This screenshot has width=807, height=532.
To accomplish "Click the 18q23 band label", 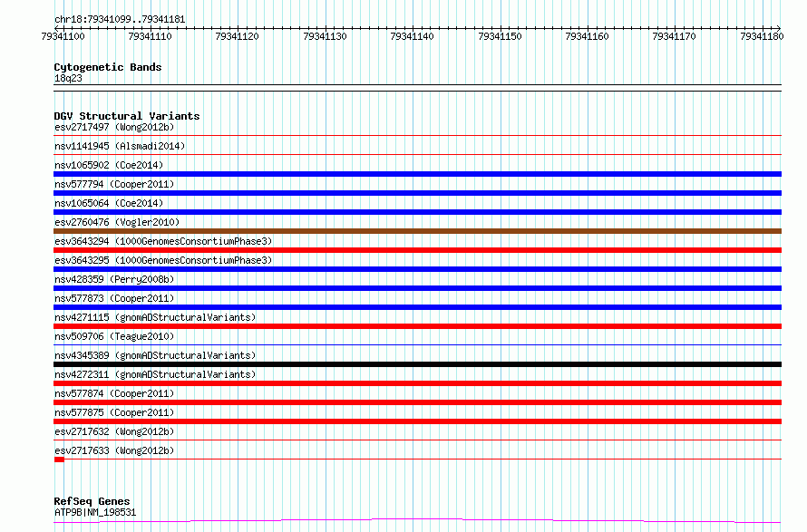I will click(x=68, y=78).
